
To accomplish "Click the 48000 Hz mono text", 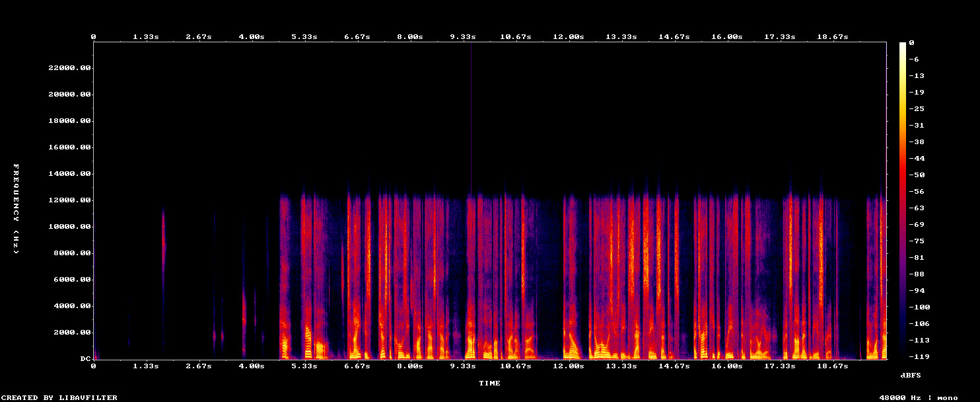I will (919, 397).
